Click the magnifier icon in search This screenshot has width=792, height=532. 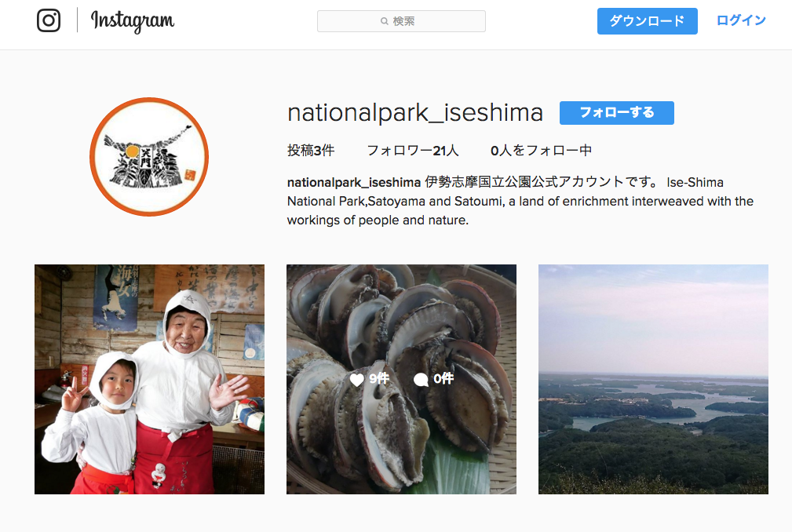[x=385, y=21]
